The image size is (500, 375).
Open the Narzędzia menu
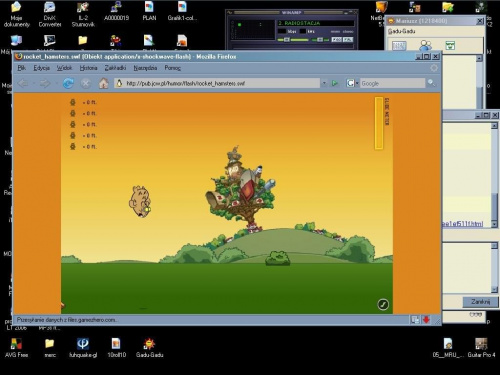point(145,68)
